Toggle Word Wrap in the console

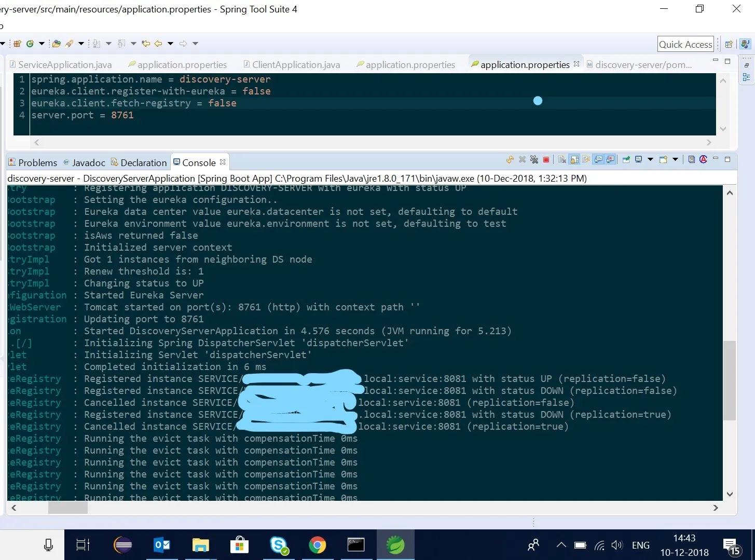pos(586,160)
